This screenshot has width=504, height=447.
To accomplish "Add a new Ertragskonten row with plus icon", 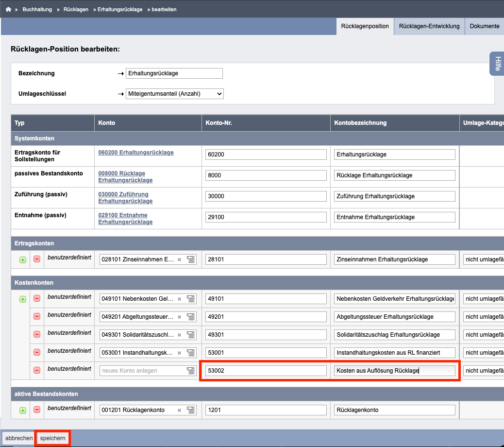I will tap(22, 260).
